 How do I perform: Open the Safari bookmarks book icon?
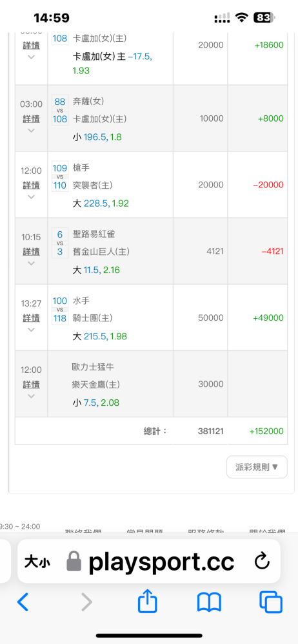(x=210, y=603)
